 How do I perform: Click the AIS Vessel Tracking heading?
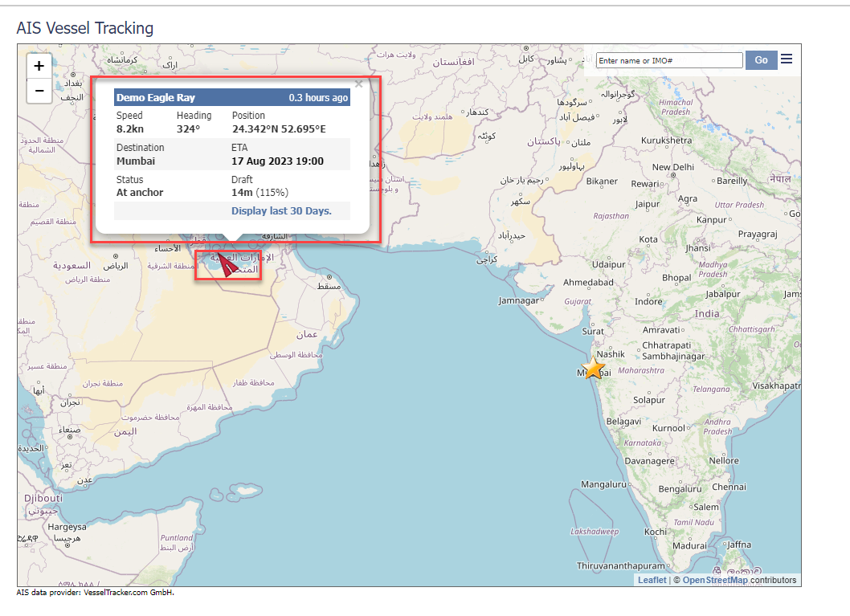[85, 27]
